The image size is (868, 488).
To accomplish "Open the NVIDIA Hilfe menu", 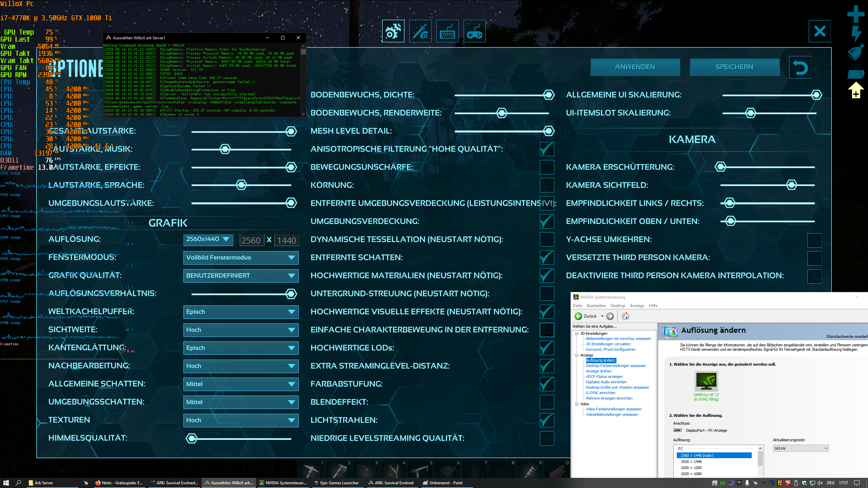I will tap(653, 306).
